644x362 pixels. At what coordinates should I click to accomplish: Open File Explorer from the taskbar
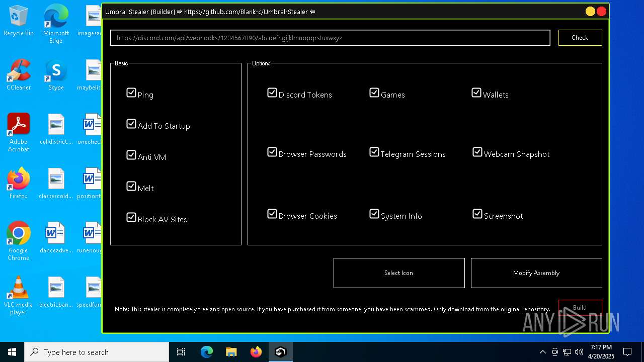[231, 352]
